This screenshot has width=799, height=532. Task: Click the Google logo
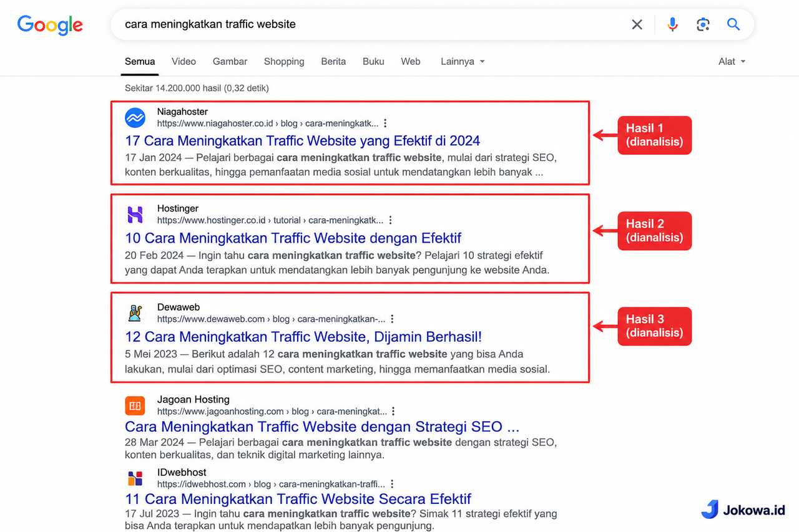[x=50, y=25]
